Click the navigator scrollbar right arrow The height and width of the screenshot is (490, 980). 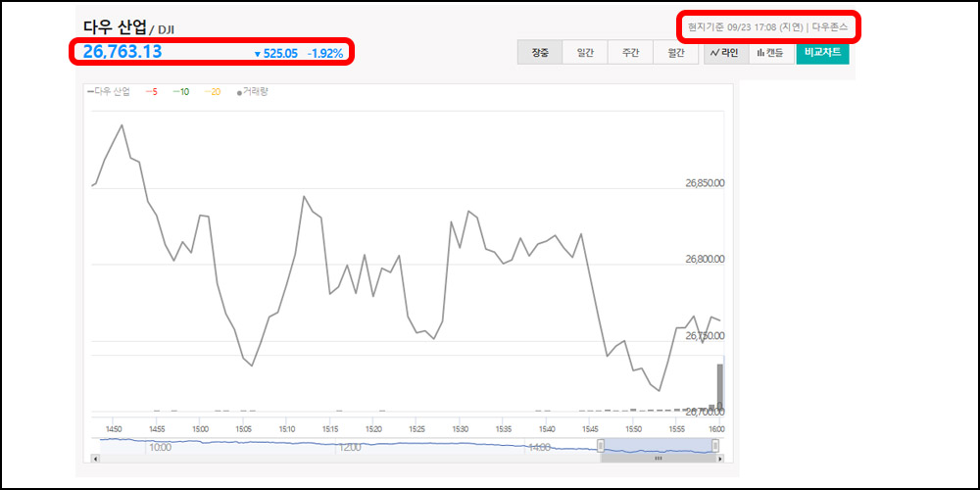click(720, 458)
